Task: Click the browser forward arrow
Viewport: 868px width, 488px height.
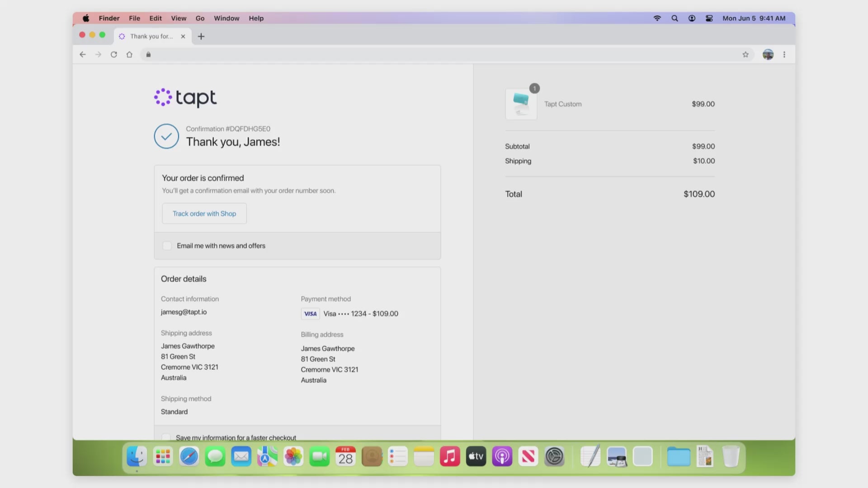Action: [x=98, y=55]
